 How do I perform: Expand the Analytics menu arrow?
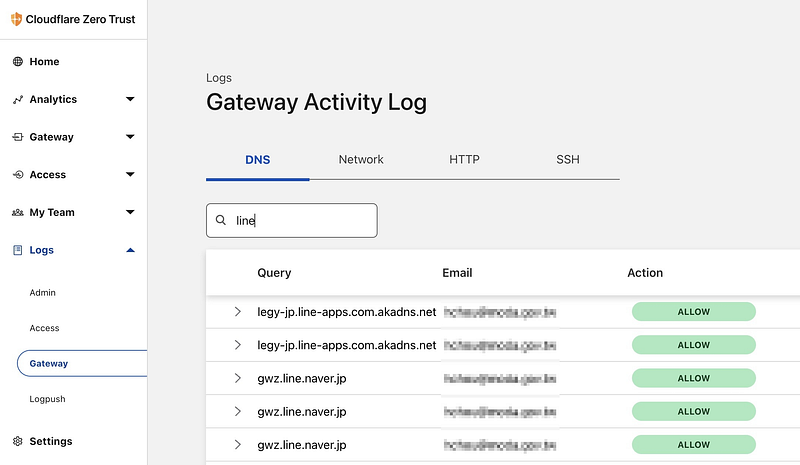[x=130, y=99]
